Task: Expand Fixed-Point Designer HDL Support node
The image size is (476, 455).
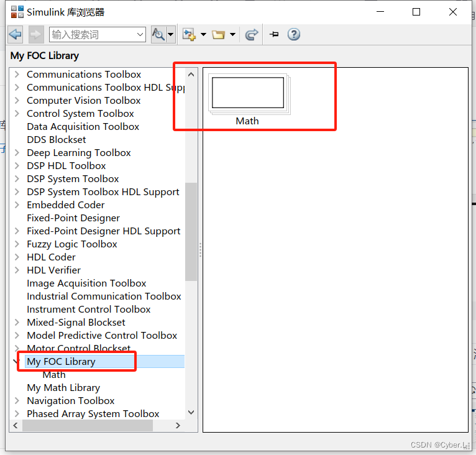Action: pos(17,231)
